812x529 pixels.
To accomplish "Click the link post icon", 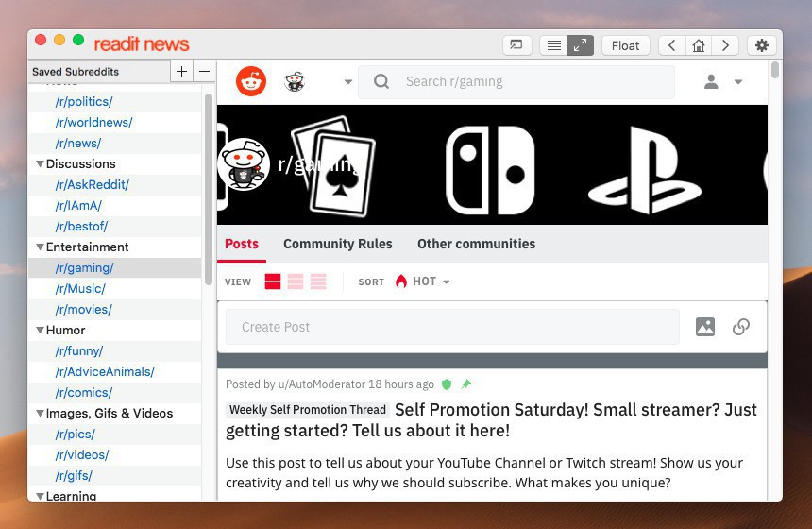I will pos(740,327).
